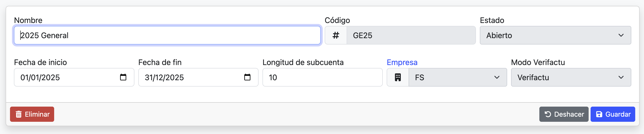Open the Fecha de inicio calendar picker
This screenshot has width=644, height=134.
click(123, 77)
